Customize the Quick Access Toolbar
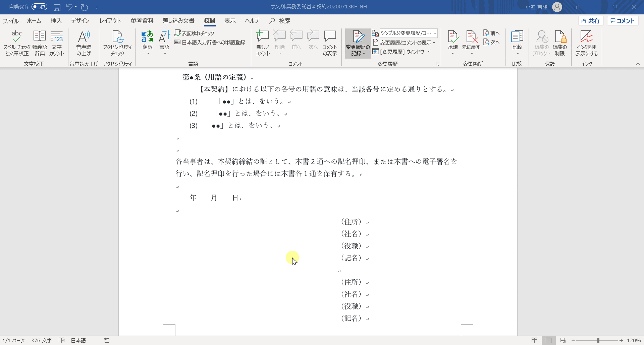644x345 pixels. (x=97, y=7)
